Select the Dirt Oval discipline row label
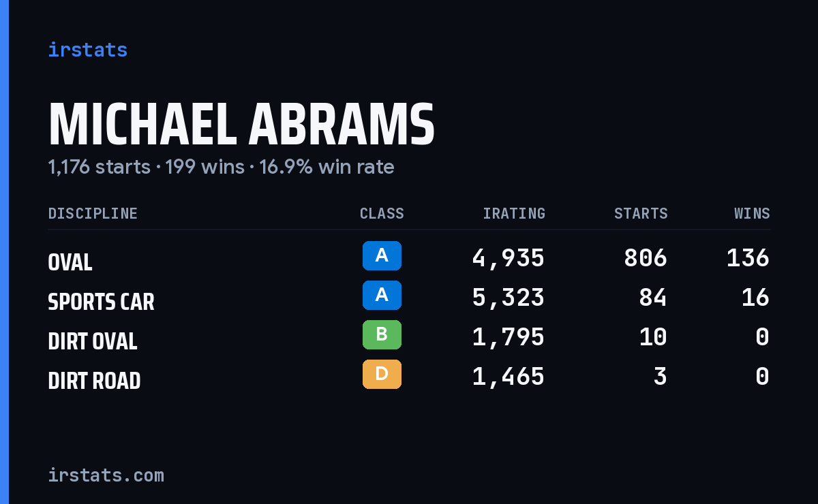Screen dimensions: 818x504 tap(93, 341)
